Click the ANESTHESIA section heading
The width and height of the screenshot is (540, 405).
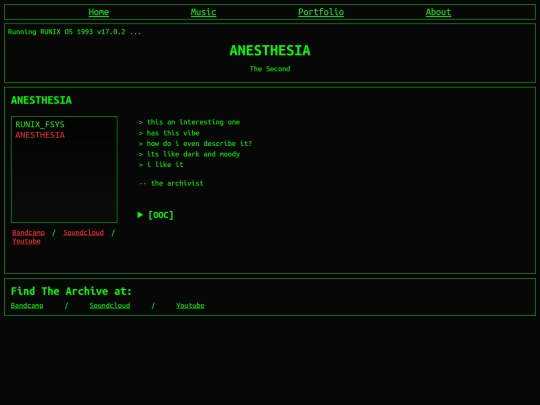41,100
